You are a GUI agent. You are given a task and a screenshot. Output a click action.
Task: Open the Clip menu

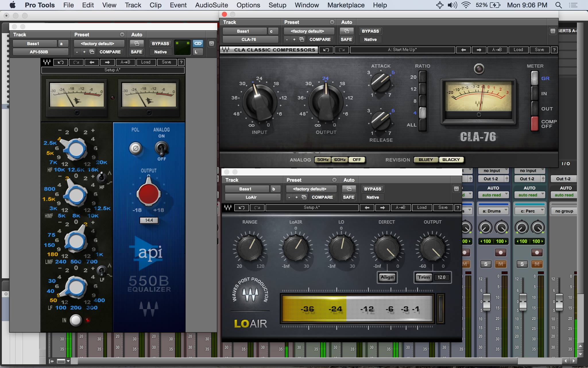tap(155, 5)
